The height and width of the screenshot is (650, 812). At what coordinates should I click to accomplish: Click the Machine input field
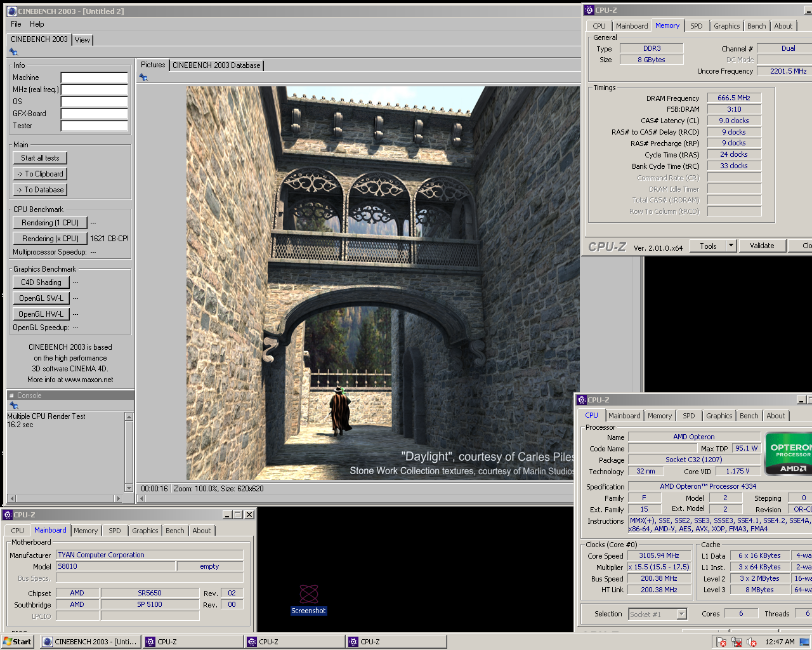coord(95,77)
